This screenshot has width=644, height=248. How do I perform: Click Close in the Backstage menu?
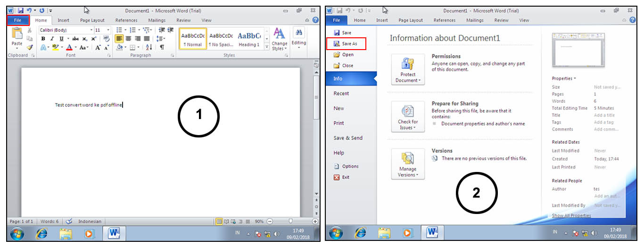343,66
